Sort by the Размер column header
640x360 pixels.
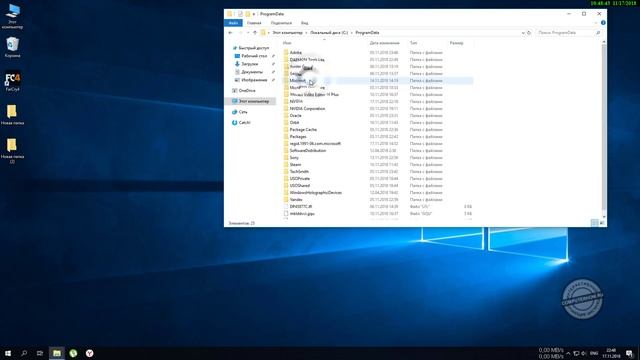click(456, 43)
